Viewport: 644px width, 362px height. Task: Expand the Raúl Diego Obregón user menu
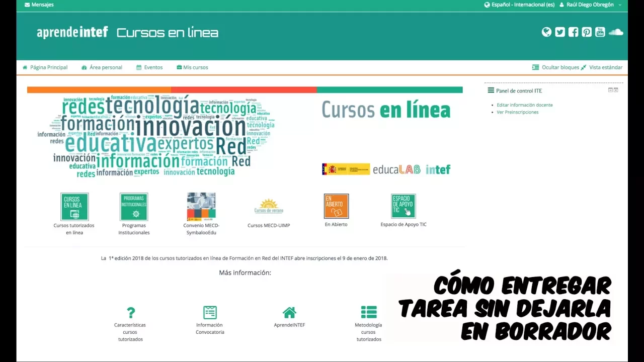click(x=590, y=5)
